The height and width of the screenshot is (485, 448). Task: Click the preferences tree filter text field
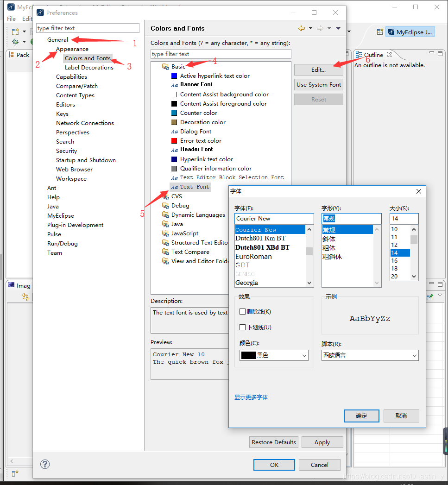88,28
